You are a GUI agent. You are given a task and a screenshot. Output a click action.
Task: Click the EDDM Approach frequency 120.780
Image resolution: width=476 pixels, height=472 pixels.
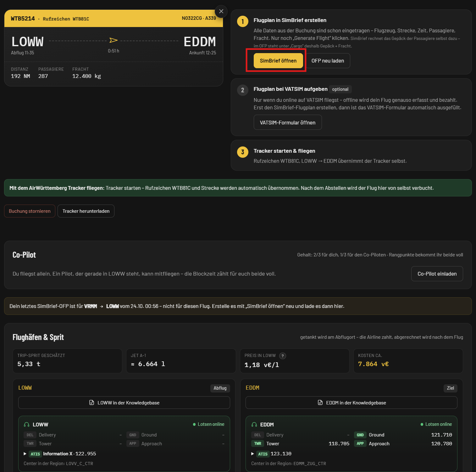(441, 444)
